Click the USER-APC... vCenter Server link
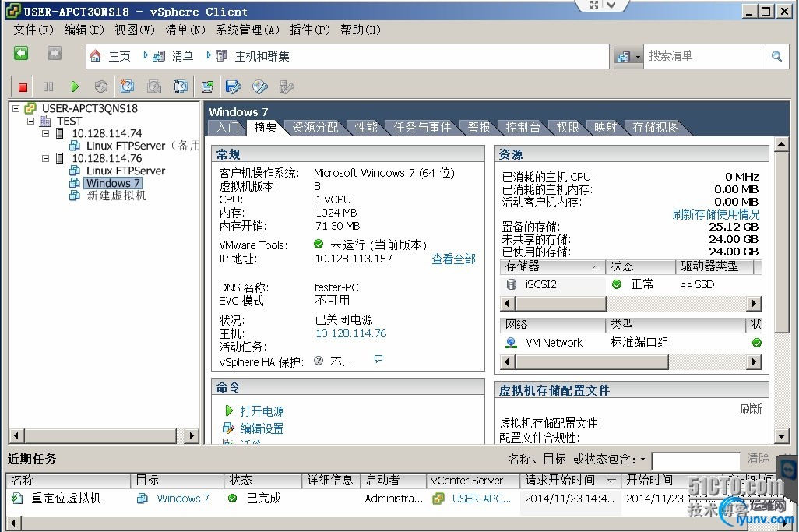This screenshot has width=799, height=532. pos(481,499)
